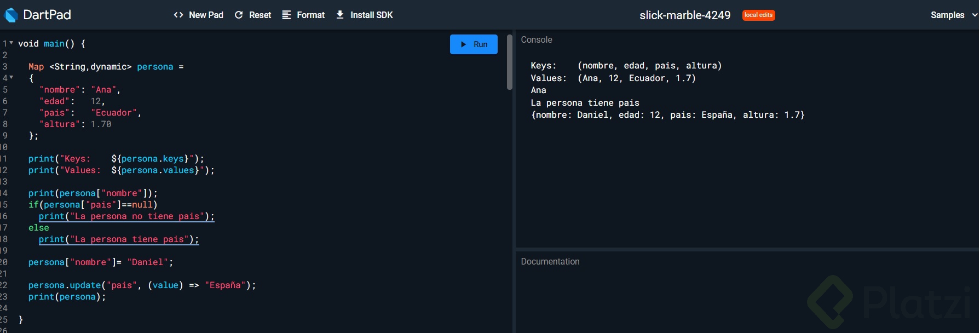This screenshot has height=333, width=980.
Task: Click the pad title slick-marble-4249
Action: (685, 15)
